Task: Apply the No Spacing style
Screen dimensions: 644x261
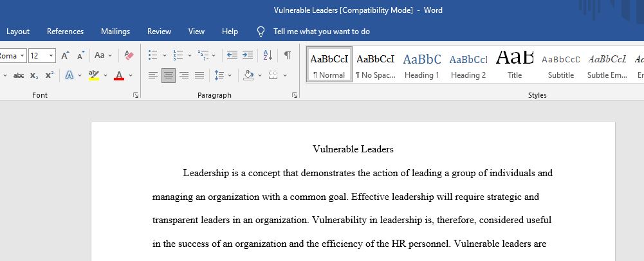Action: (375, 64)
